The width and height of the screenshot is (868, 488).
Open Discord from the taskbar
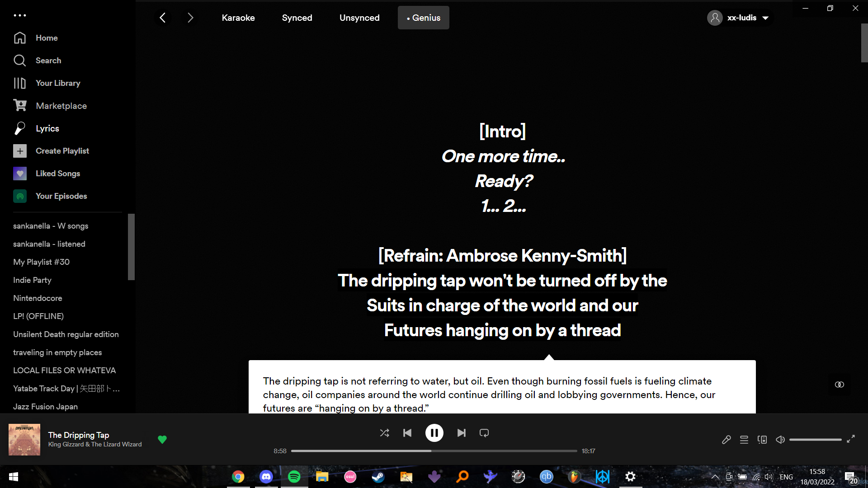pos(266,476)
